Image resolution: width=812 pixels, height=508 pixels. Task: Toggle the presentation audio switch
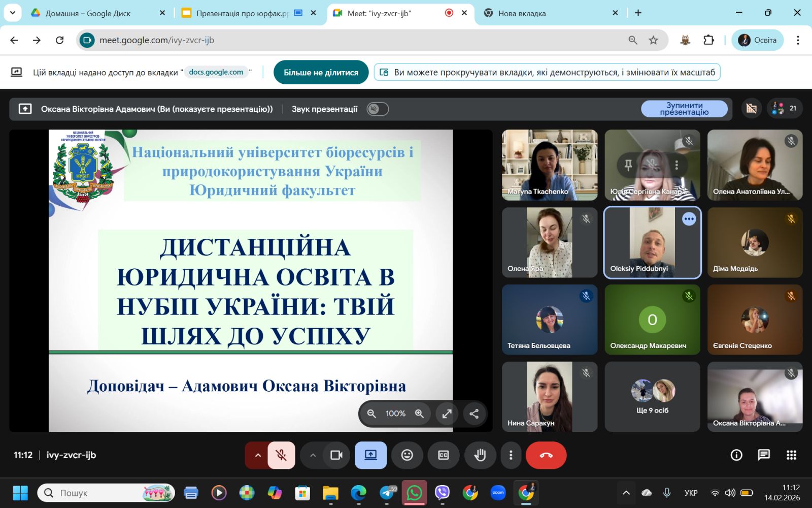(378, 109)
